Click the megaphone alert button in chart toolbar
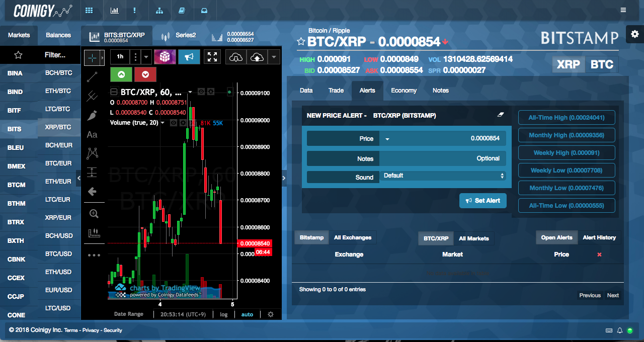This screenshot has height=342, width=644. 189,57
